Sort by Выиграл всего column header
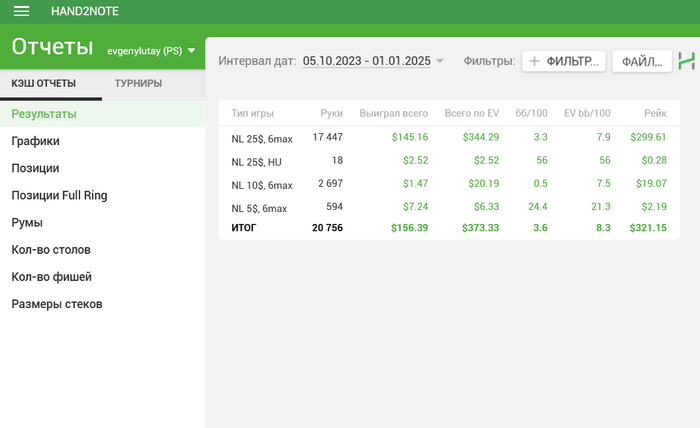 coord(394,113)
